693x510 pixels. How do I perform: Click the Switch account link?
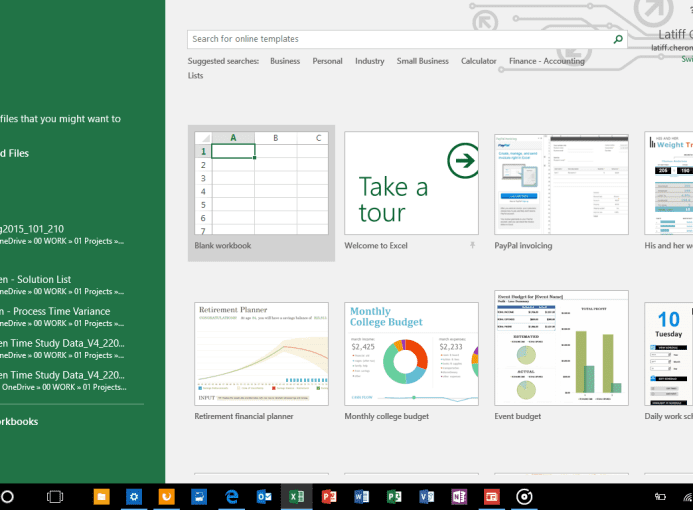[687, 59]
